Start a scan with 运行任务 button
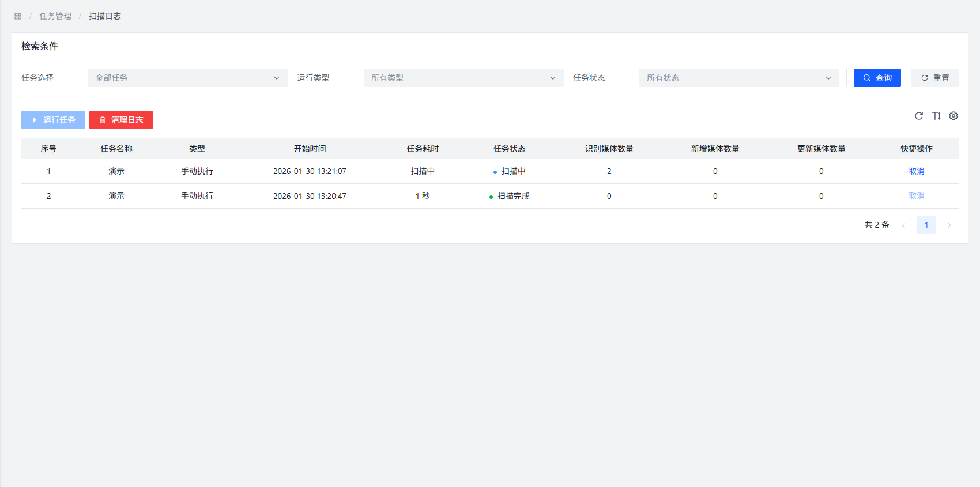Viewport: 980px width, 487px height. pos(53,120)
